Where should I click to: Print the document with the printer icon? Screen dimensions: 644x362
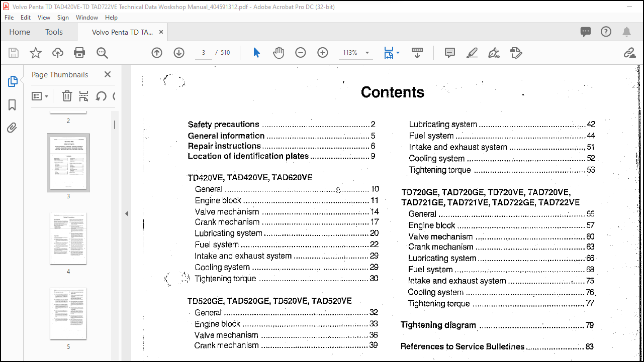(79, 53)
